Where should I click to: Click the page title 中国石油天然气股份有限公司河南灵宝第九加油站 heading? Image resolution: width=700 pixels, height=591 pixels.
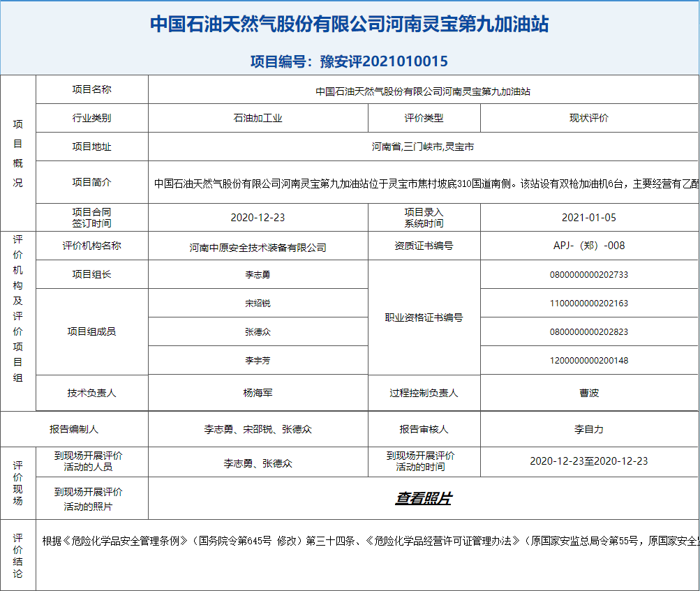pyautogui.click(x=349, y=24)
